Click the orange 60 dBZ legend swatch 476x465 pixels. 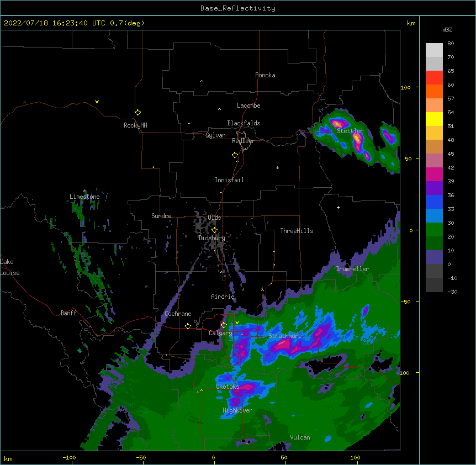point(434,91)
